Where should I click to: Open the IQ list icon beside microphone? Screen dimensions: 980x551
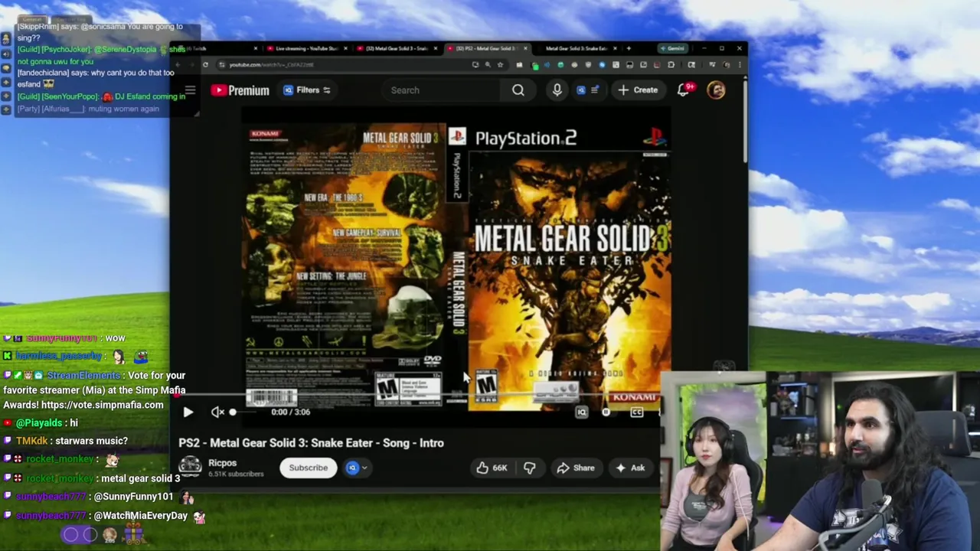587,90
